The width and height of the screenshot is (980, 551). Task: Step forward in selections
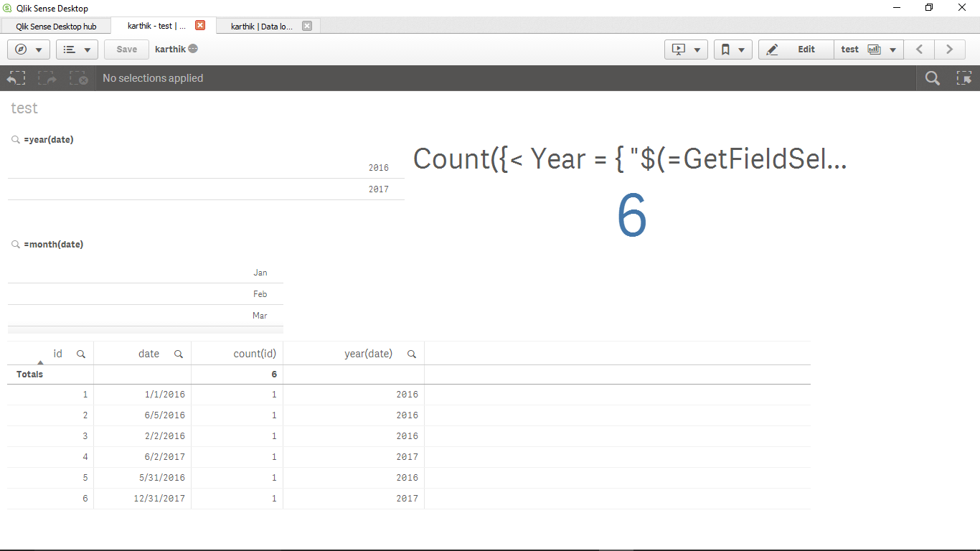click(47, 78)
